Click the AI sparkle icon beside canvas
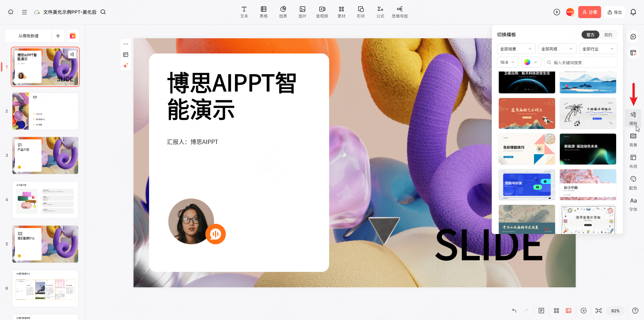 tap(126, 65)
